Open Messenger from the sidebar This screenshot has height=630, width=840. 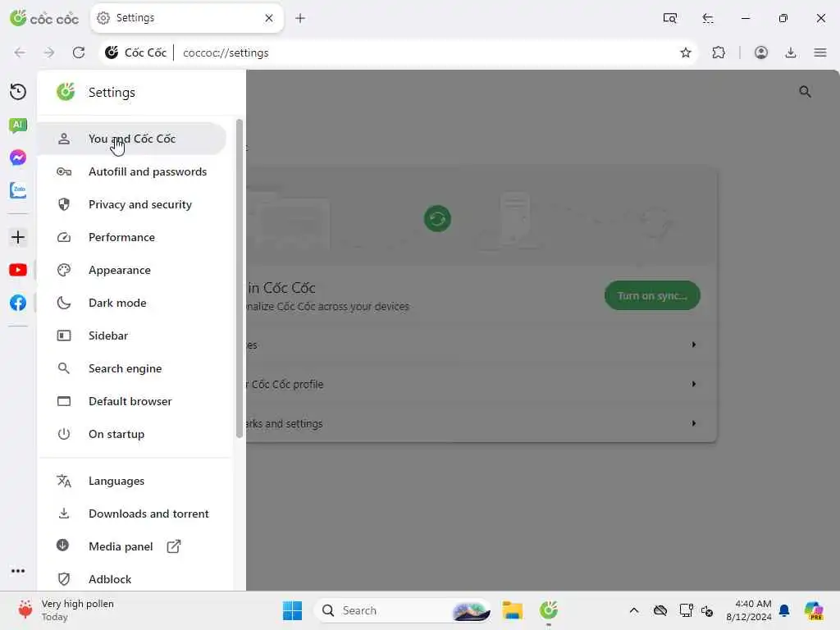click(18, 157)
